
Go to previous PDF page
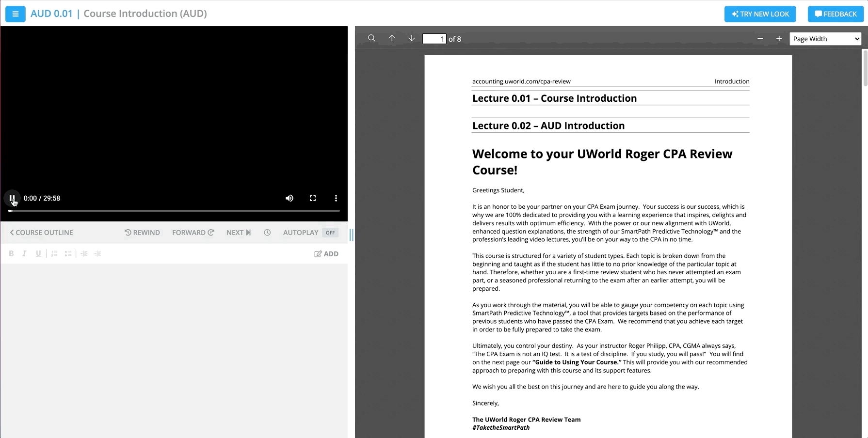392,38
